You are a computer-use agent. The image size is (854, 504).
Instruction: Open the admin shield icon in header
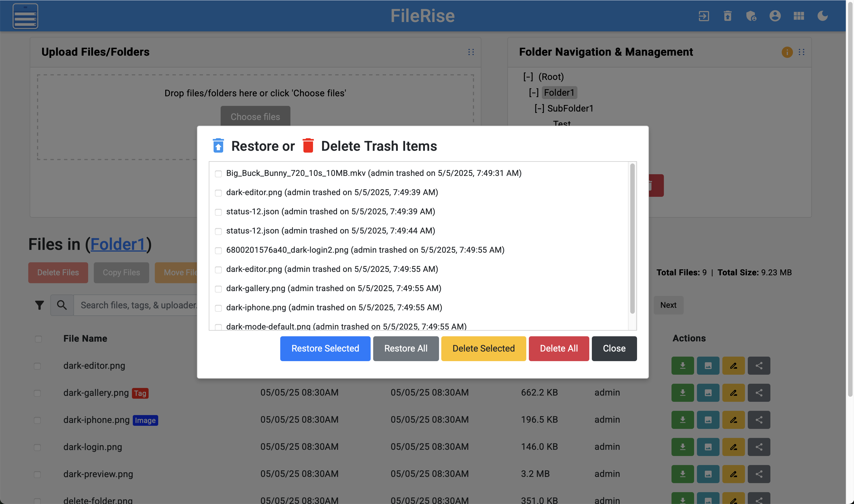pyautogui.click(x=751, y=16)
